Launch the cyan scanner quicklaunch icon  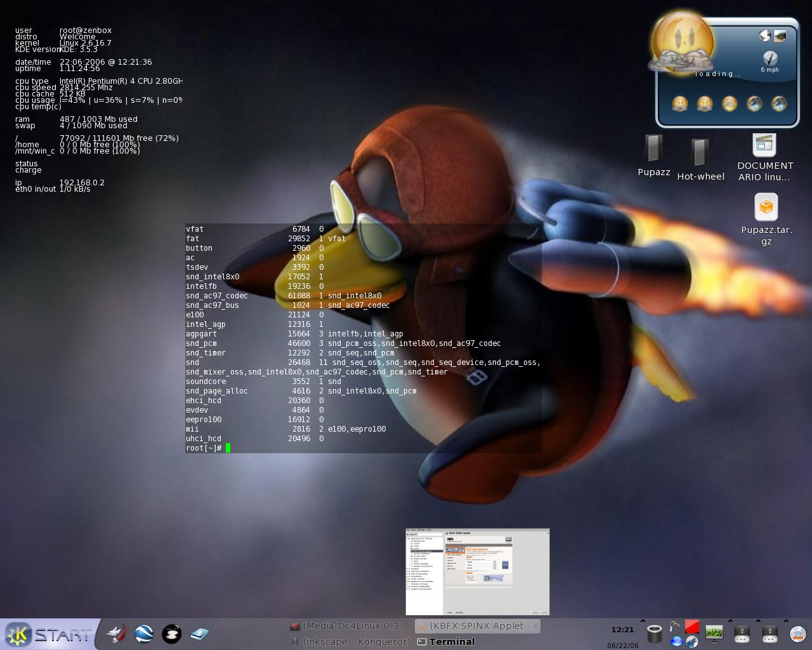coord(199,633)
